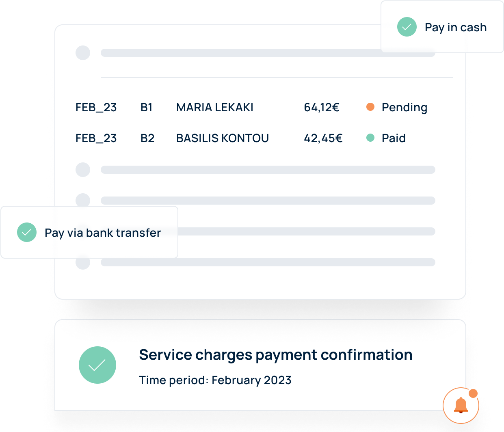
Task: Click the orange notification bell icon
Action: tap(461, 406)
